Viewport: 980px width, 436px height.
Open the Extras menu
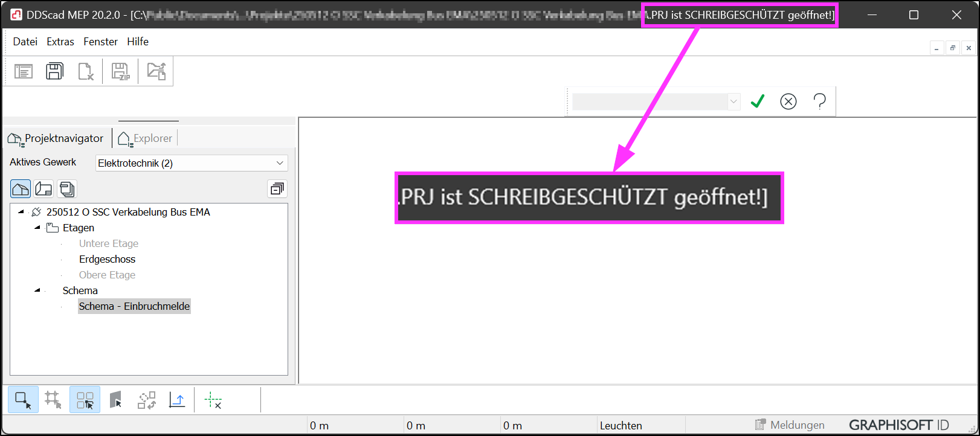click(60, 42)
